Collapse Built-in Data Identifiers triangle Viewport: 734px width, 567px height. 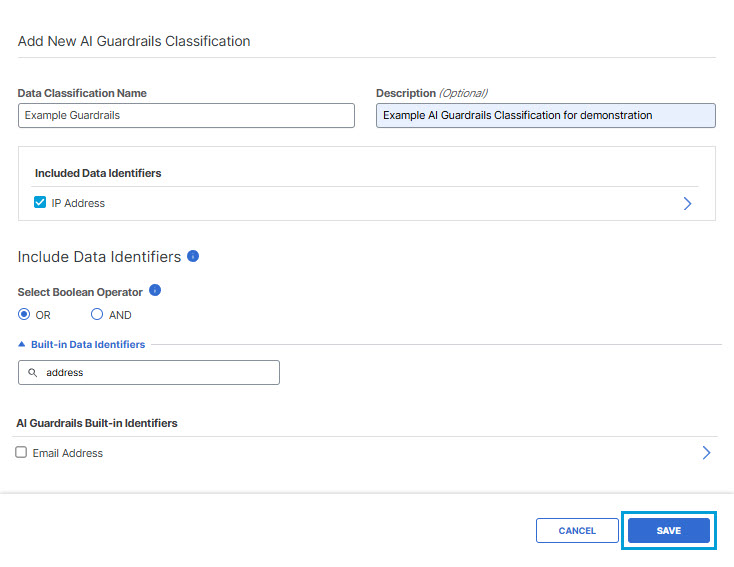coord(22,344)
